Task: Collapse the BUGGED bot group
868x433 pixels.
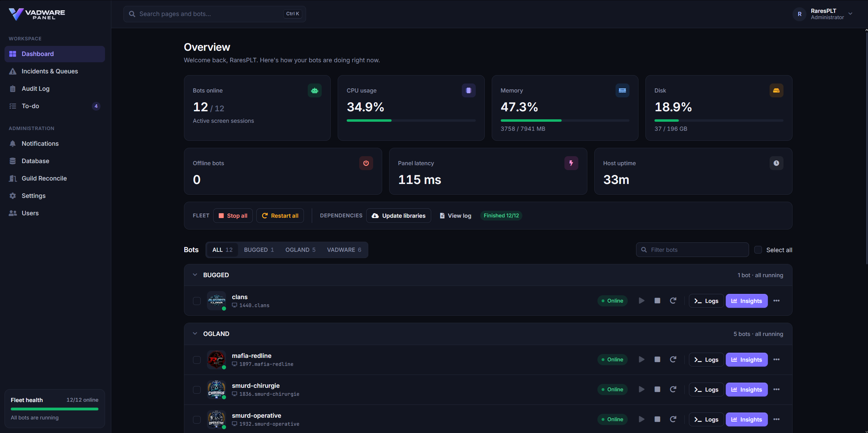Action: tap(195, 275)
